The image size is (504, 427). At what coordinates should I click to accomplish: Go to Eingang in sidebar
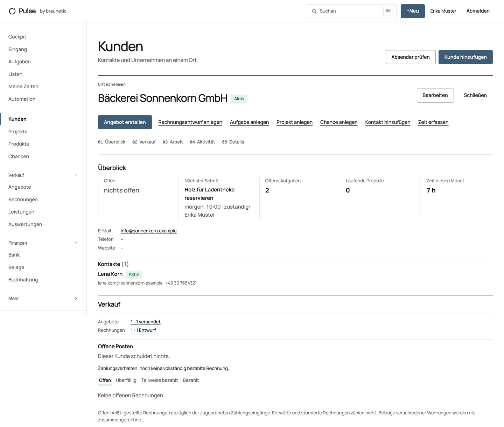17,49
